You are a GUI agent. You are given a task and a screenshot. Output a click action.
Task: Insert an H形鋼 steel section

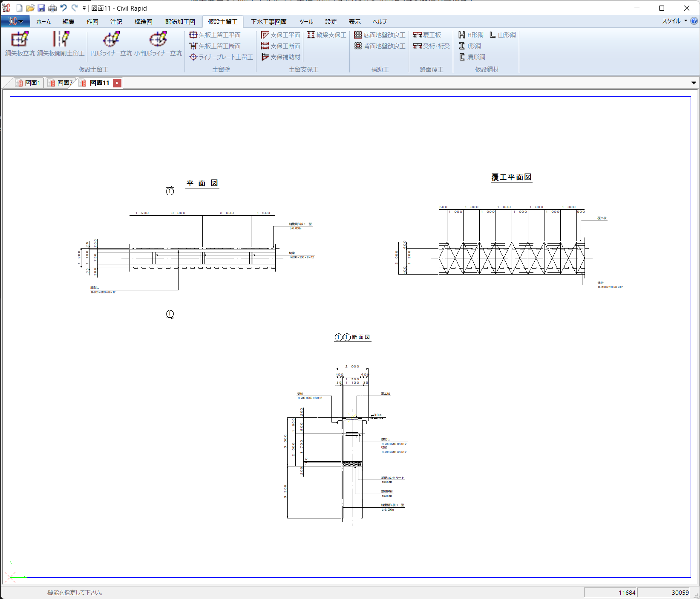pyautogui.click(x=471, y=35)
